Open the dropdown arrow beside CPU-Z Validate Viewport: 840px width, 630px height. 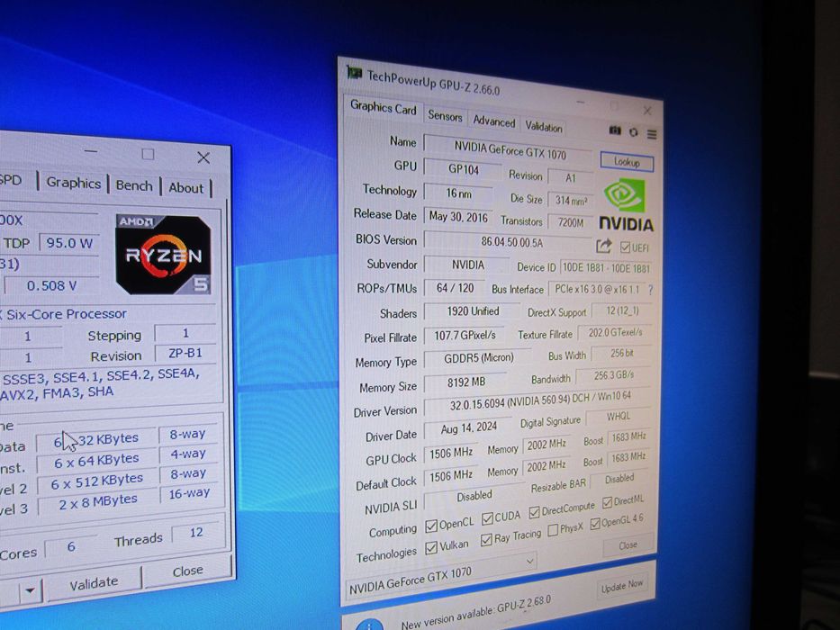[x=31, y=591]
